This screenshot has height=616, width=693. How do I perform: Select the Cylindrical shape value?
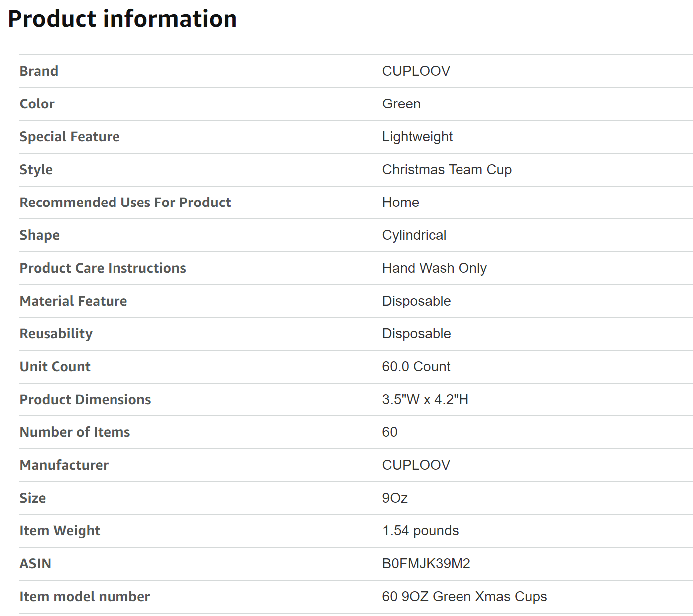(x=414, y=235)
